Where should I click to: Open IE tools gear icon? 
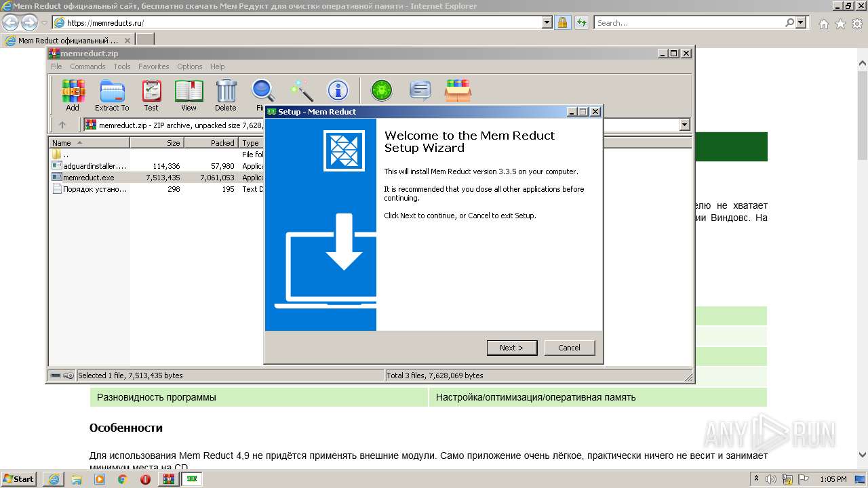tap(857, 24)
